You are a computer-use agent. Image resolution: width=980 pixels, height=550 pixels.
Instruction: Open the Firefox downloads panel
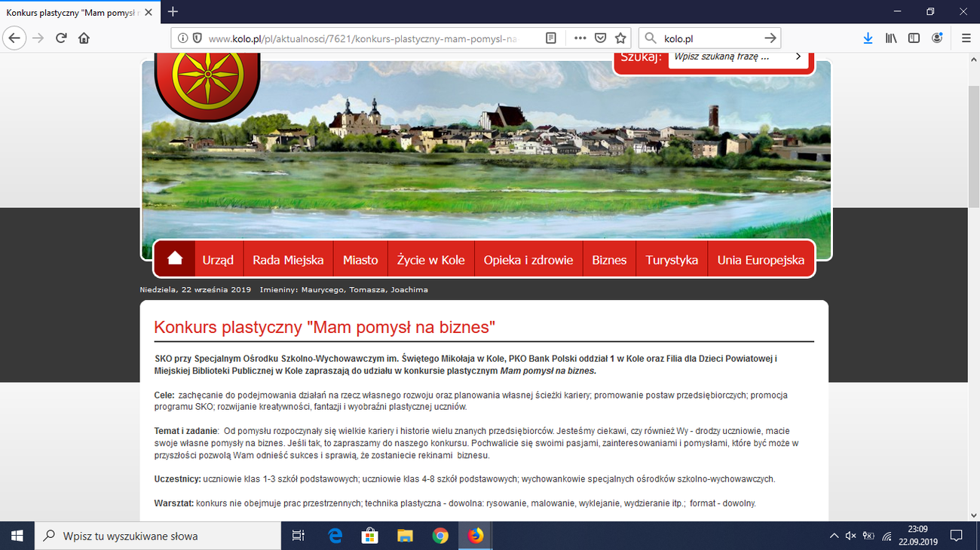point(868,38)
